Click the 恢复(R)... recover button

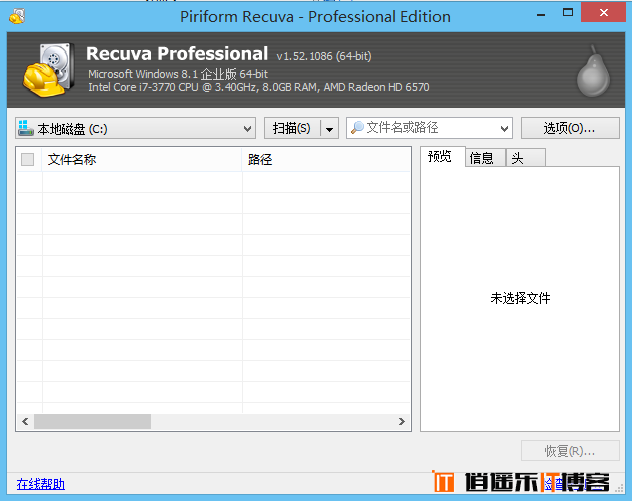(x=570, y=451)
